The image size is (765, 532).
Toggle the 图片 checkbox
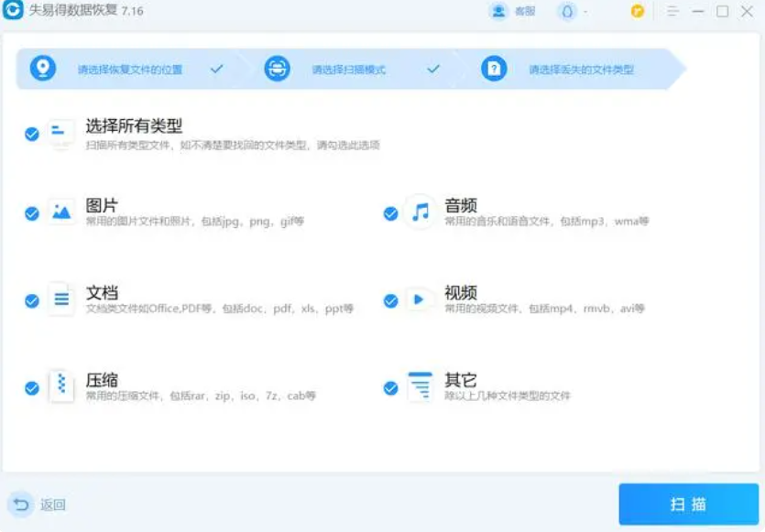32,213
